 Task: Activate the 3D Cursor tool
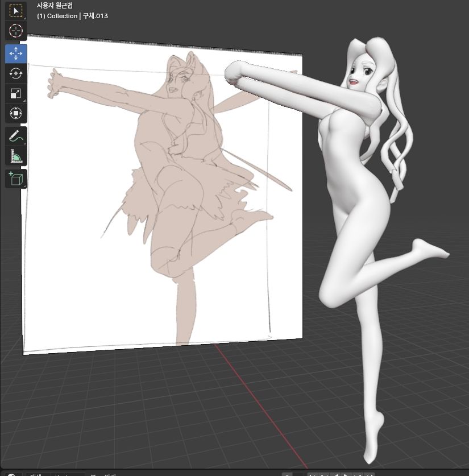pyautogui.click(x=16, y=31)
